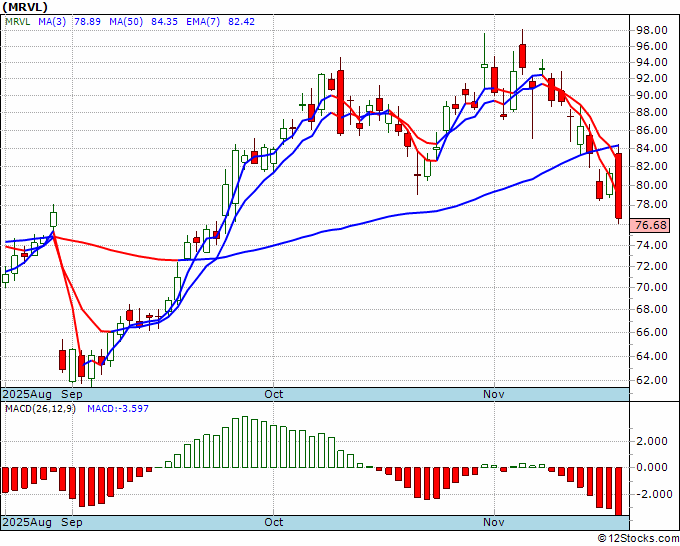Open the 12Stocks.com copyright link
The height and width of the screenshot is (546, 680).
(x=638, y=539)
